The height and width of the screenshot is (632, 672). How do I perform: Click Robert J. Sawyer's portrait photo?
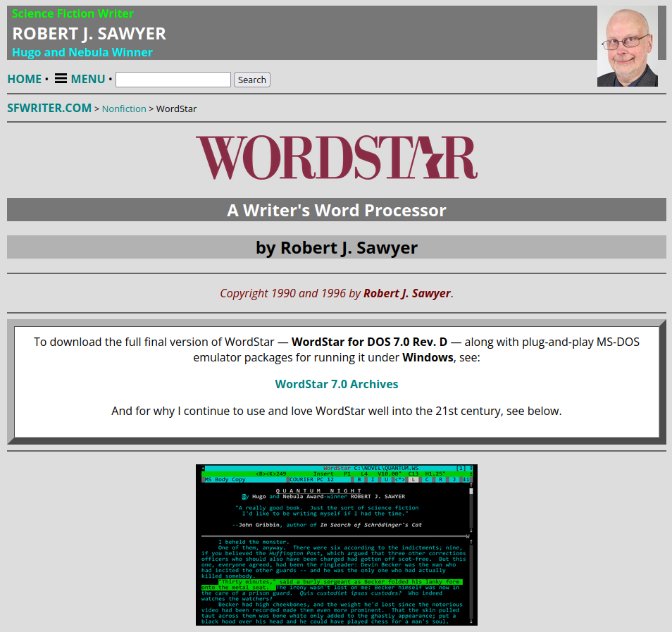coord(628,47)
